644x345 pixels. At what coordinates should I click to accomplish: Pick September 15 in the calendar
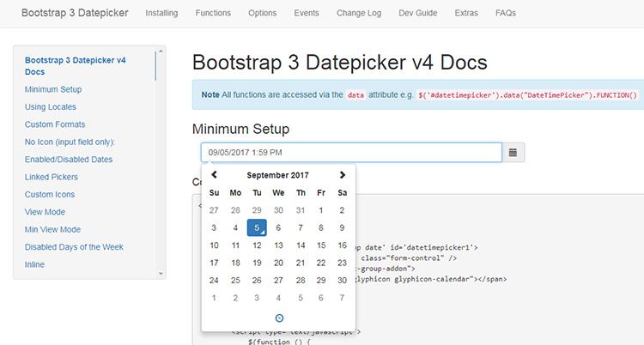(x=321, y=245)
